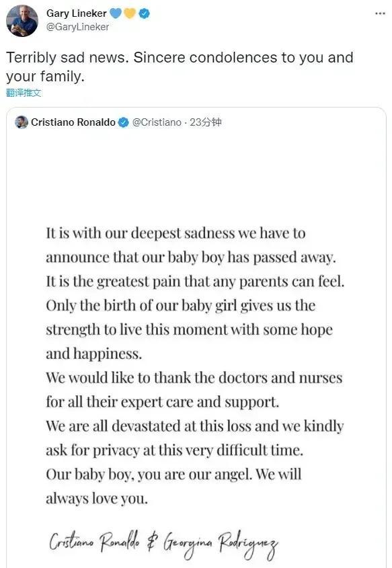Click the closing line 'always love you.'
The image size is (392, 568).
[97, 499]
